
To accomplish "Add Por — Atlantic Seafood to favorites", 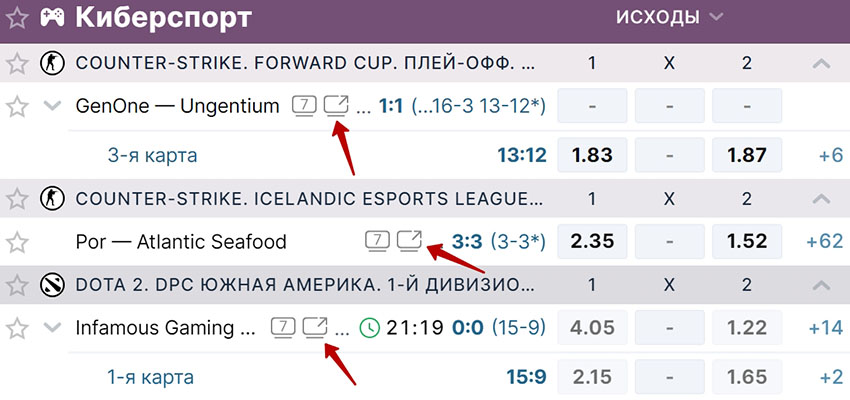I will pos(17,241).
